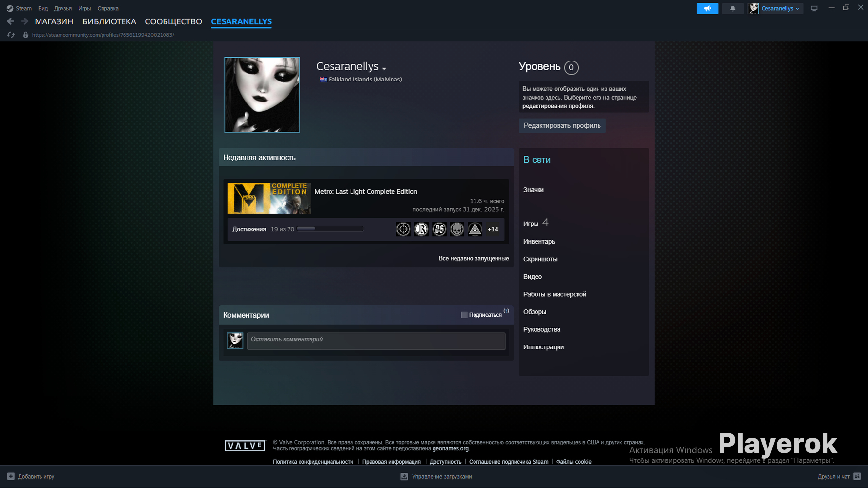Screen dimensions: 868x488
Task: Click the Falkland Islands flag icon
Action: pos(323,80)
